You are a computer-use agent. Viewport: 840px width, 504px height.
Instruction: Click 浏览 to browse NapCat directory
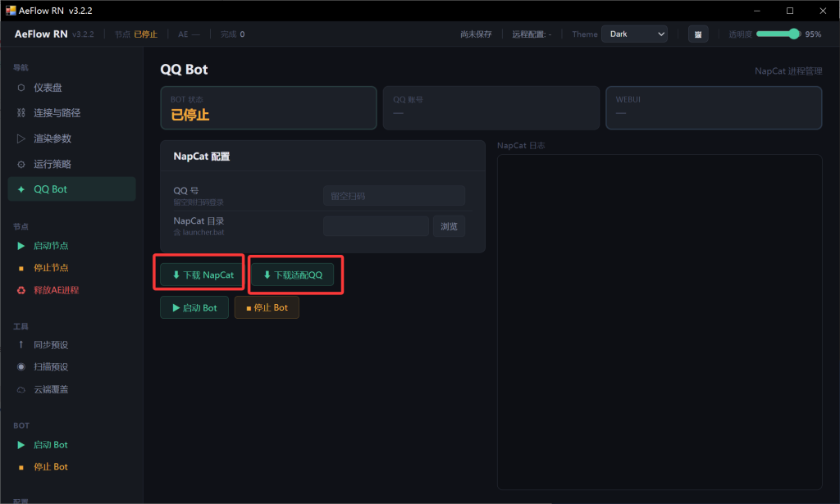pyautogui.click(x=449, y=226)
